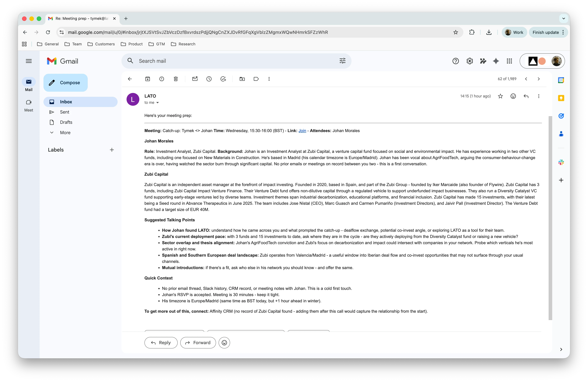This screenshot has width=588, height=382.
Task: Open Google Calendar side panel
Action: coord(561,80)
